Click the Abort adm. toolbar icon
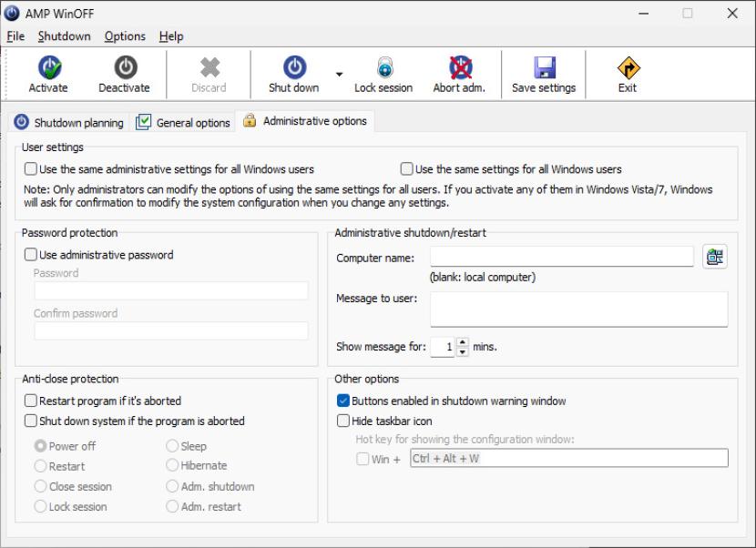This screenshot has height=548, width=756. 459,68
